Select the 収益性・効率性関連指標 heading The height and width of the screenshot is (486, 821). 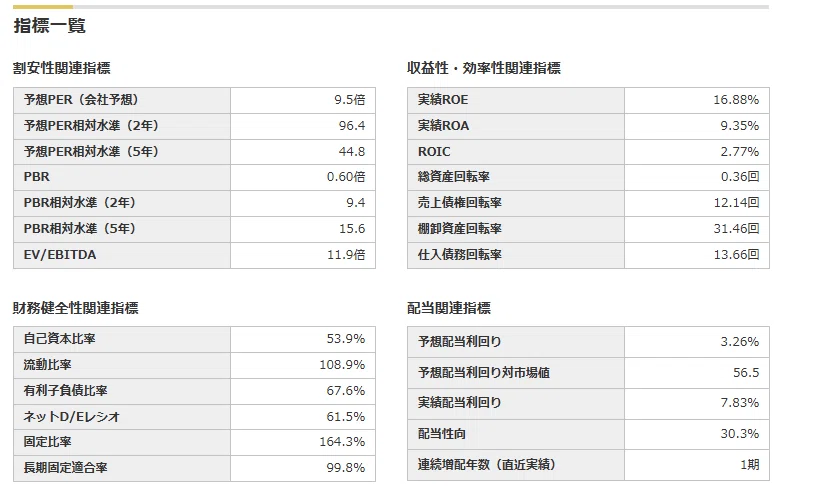point(484,68)
